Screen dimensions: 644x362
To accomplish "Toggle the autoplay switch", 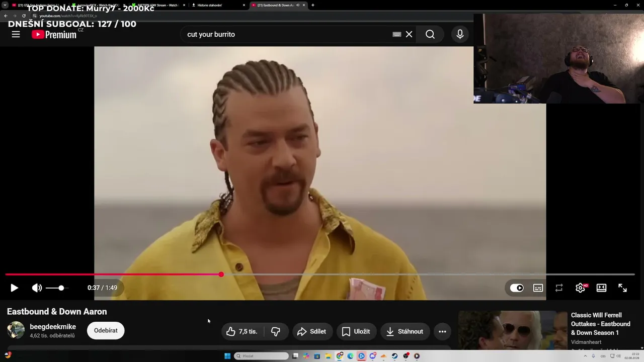I will click(x=517, y=288).
